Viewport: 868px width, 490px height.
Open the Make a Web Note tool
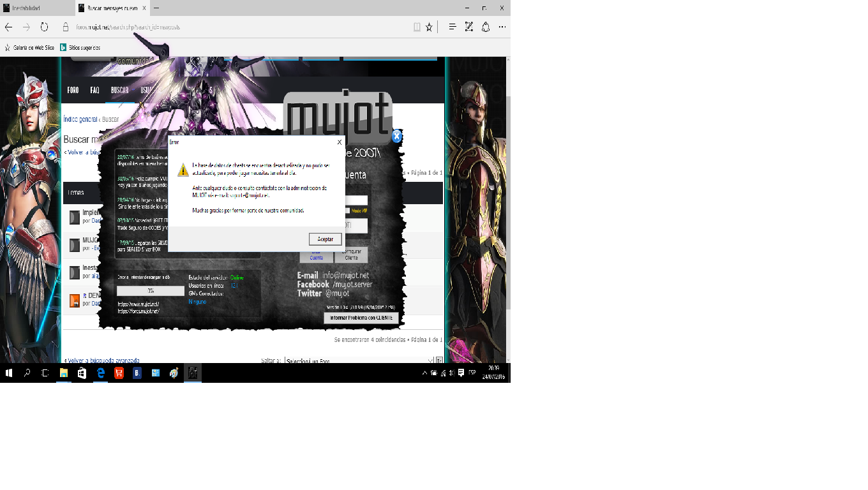pyautogui.click(x=468, y=27)
